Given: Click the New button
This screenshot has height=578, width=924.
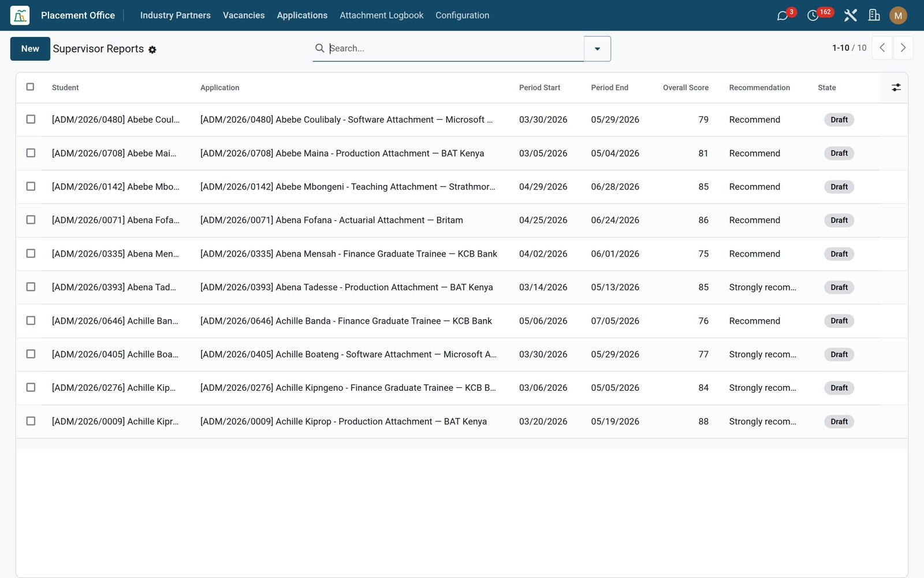Looking at the screenshot, I should [x=30, y=49].
